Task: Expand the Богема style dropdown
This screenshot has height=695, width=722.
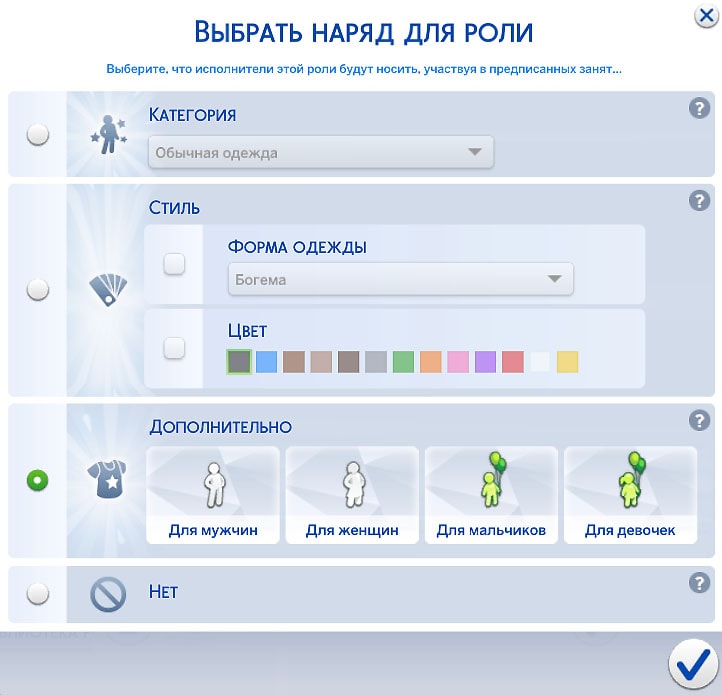Action: (401, 280)
